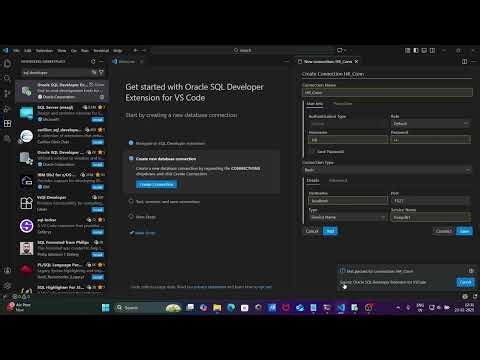Image resolution: width=480 pixels, height=360 pixels.
Task: Open Windows Start menu
Action: click(106, 307)
